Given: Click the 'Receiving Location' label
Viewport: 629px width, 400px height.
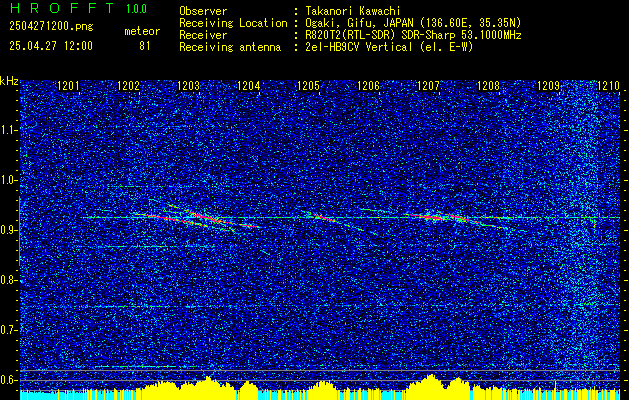Looking at the screenshot, I should pos(233,23).
